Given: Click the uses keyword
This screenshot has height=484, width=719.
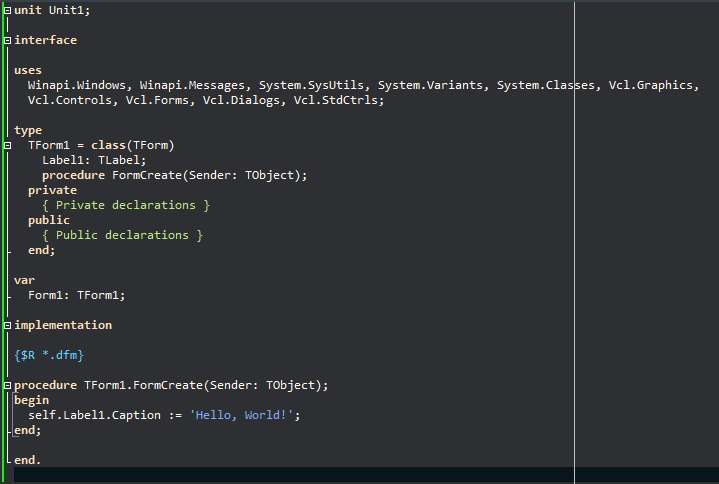Looking at the screenshot, I should pos(28,70).
